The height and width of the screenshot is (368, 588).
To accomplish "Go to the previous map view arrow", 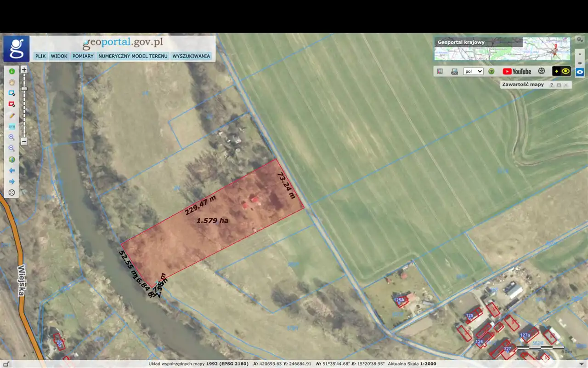I will [x=12, y=171].
